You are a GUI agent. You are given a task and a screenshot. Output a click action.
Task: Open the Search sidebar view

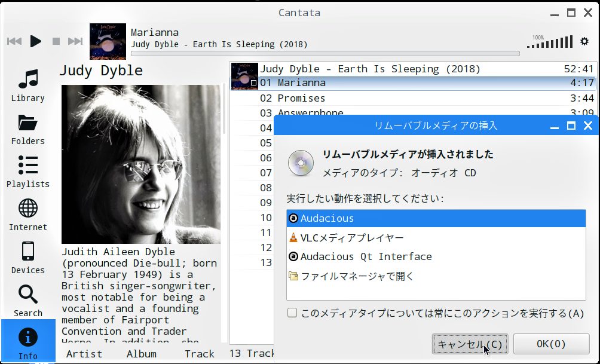(x=28, y=301)
